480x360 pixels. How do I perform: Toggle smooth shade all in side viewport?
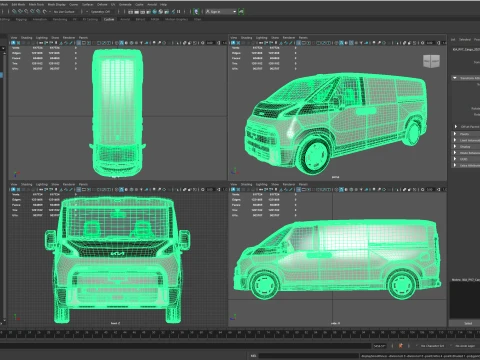click(341, 189)
